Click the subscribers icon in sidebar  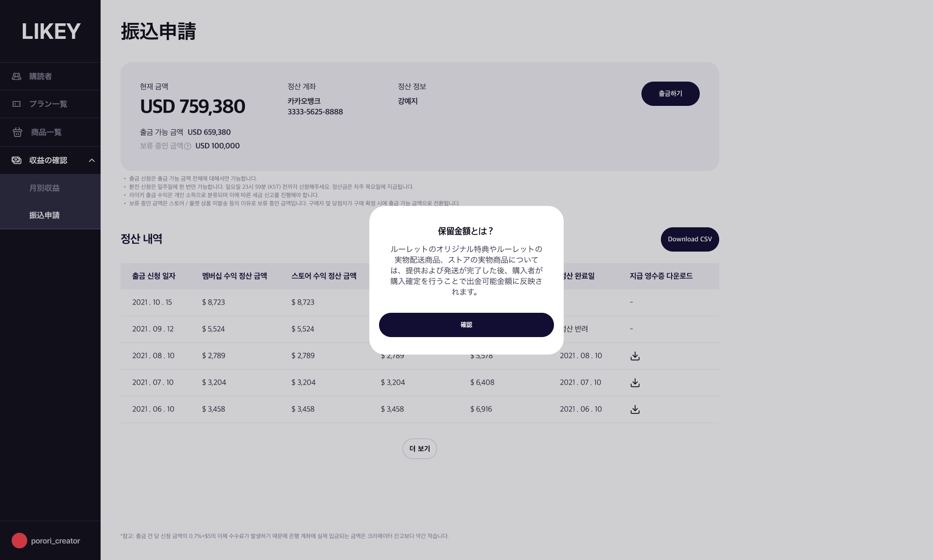click(x=17, y=76)
